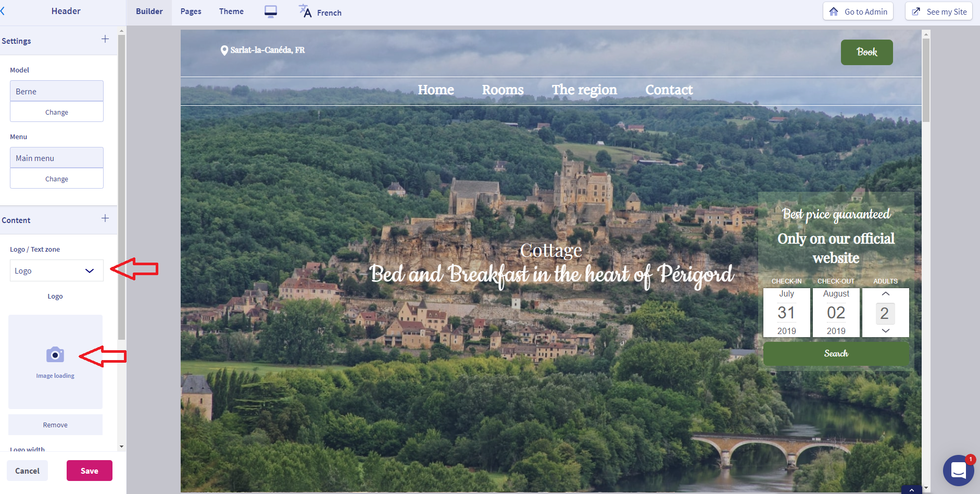Pick the check-in date July 31
The image size is (980, 494).
pos(786,312)
